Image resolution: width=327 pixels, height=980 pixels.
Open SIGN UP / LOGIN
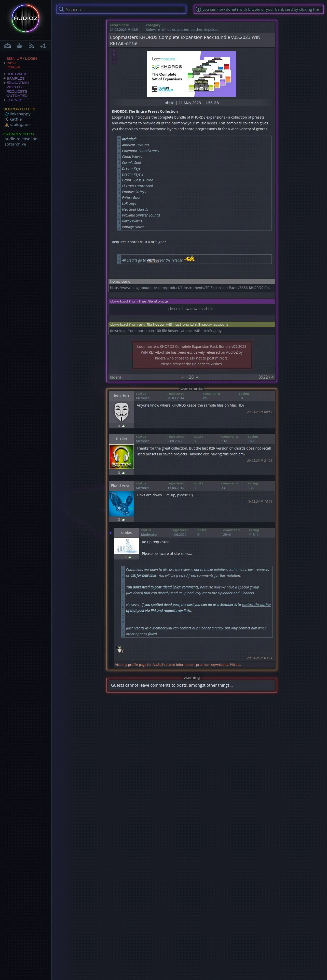point(21,59)
